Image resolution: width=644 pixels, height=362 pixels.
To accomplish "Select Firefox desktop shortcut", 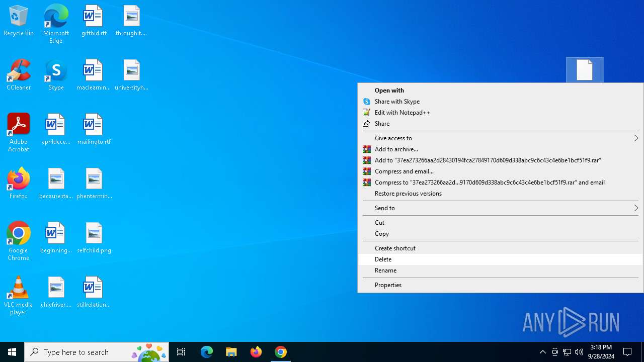I will click(x=19, y=184).
